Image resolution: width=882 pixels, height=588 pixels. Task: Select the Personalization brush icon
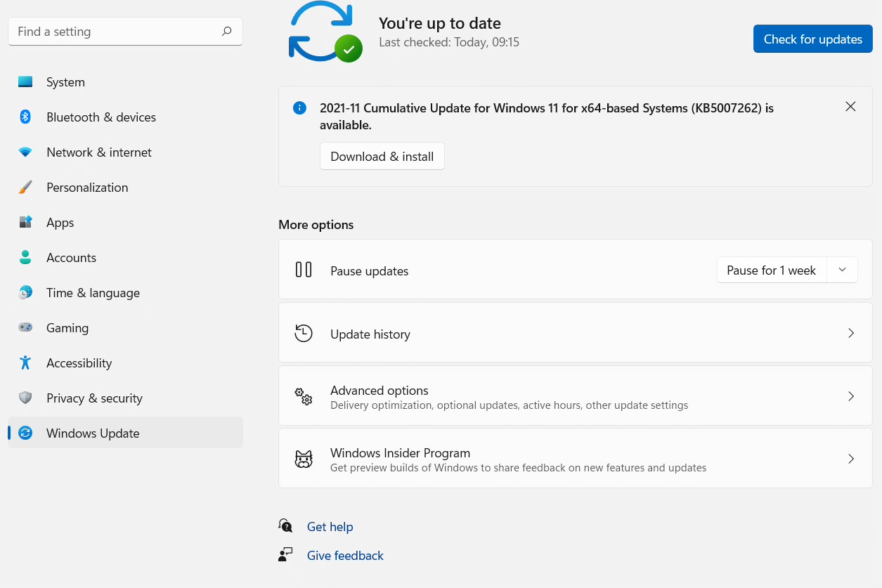click(x=25, y=187)
